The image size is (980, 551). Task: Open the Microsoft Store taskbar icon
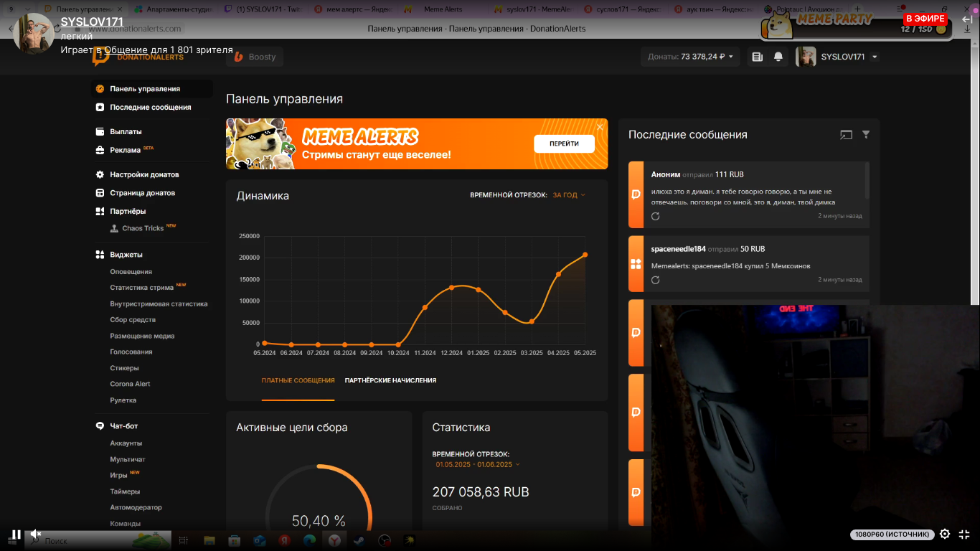point(234,540)
